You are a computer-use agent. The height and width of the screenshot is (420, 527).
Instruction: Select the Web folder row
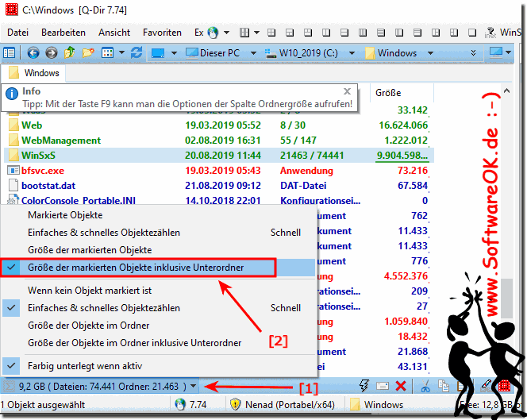click(x=218, y=125)
